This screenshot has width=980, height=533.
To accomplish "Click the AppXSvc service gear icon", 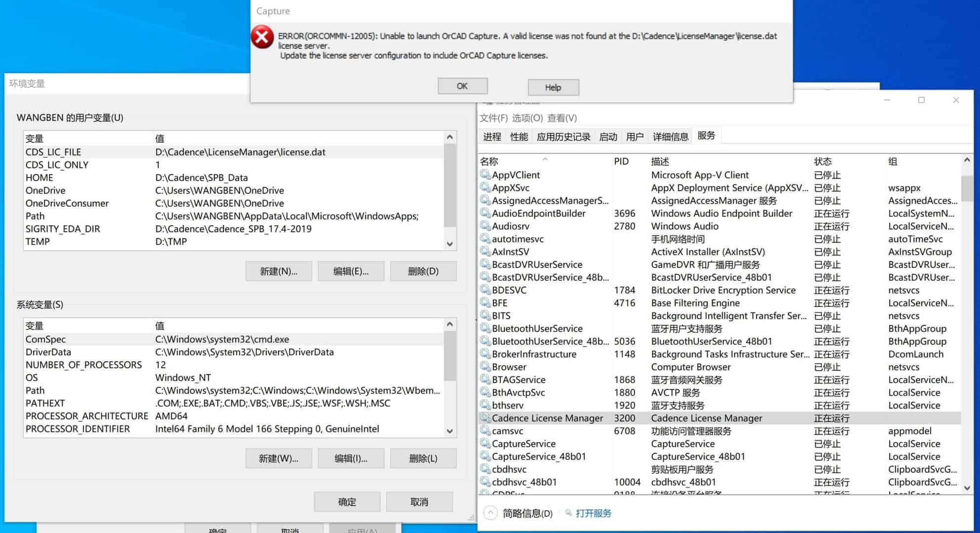I will (485, 188).
